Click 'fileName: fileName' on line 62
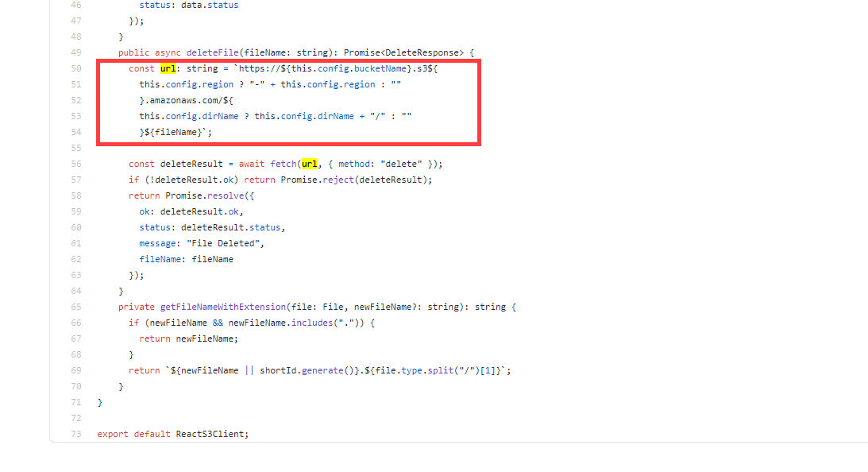Image resolution: width=868 pixels, height=472 pixels. (186, 259)
